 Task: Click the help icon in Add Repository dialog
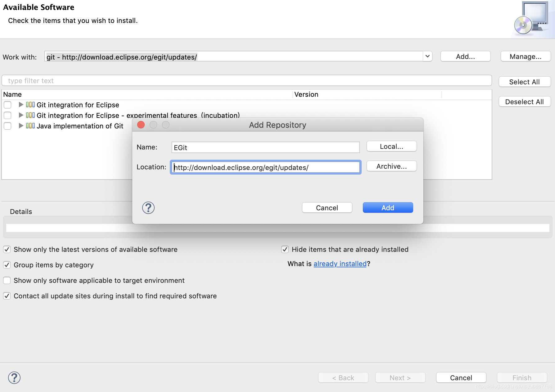148,208
